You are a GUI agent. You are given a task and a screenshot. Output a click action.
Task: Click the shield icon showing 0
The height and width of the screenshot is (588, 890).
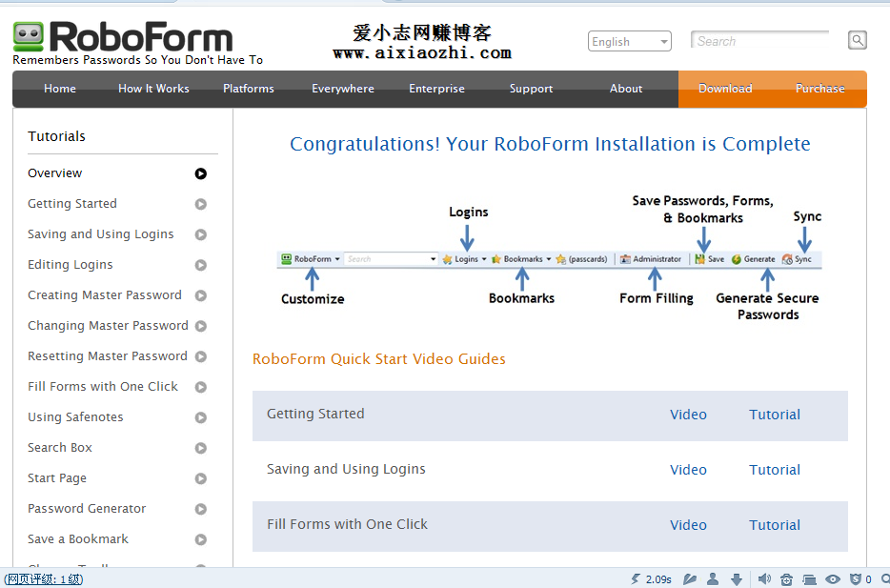(856, 578)
